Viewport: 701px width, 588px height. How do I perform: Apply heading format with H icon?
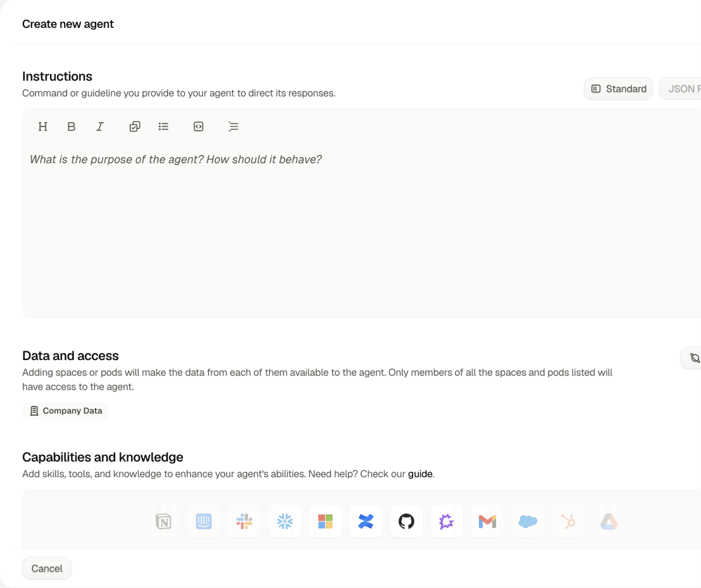(43, 127)
